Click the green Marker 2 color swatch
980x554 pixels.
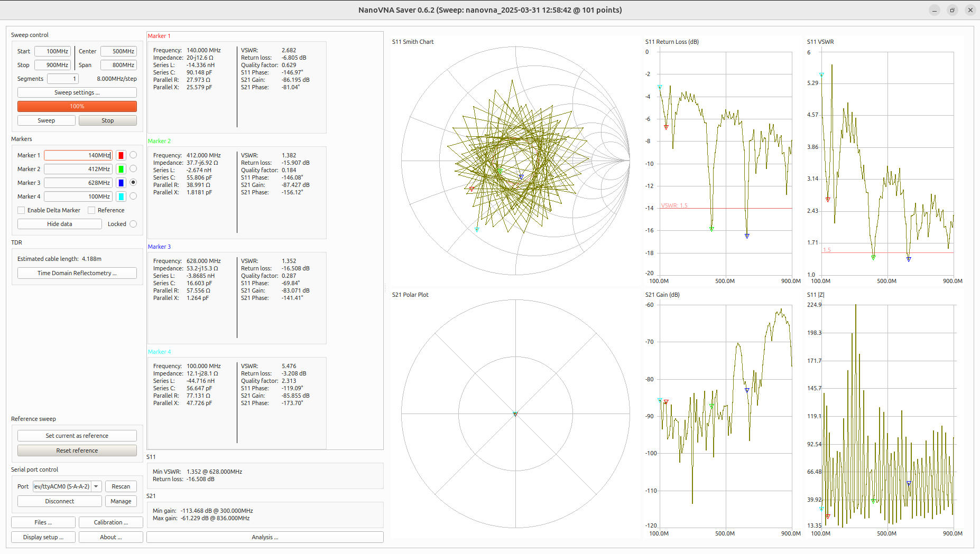[121, 169]
